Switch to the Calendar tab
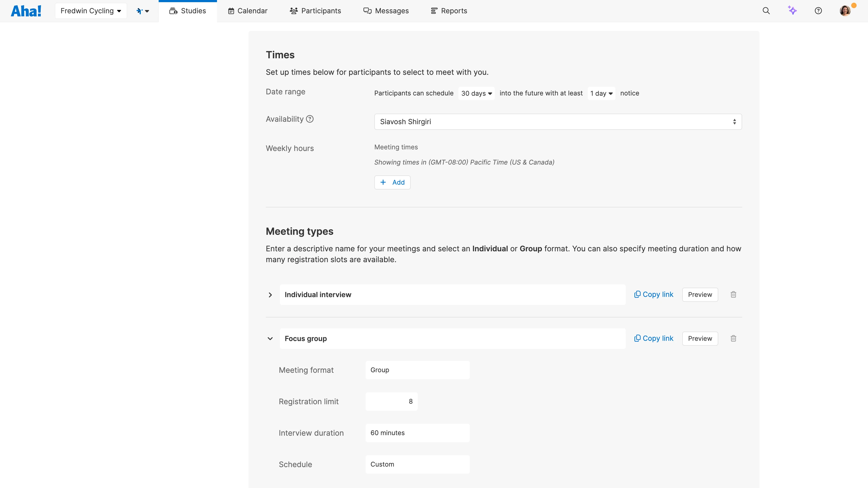The height and width of the screenshot is (488, 868). tap(248, 11)
